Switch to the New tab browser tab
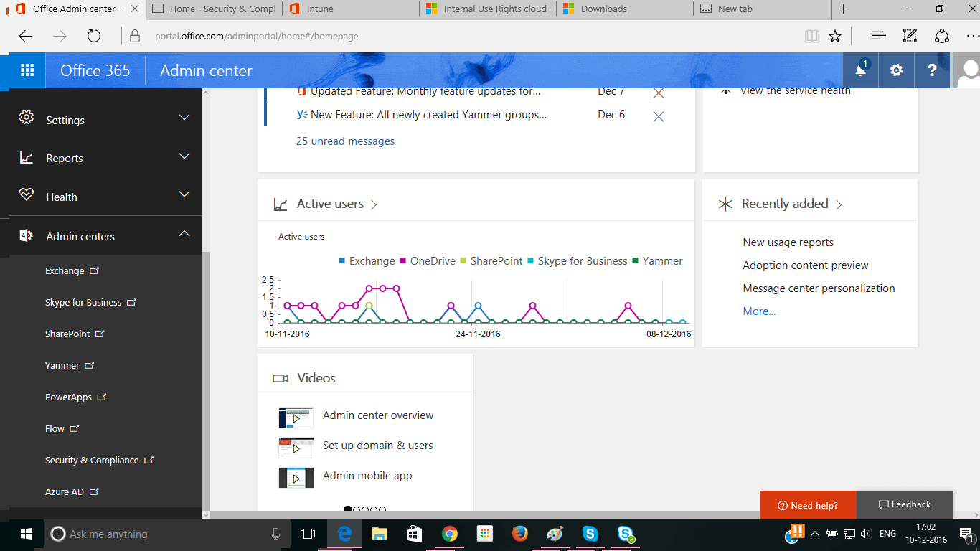Viewport: 980px width, 551px height. tap(763, 9)
